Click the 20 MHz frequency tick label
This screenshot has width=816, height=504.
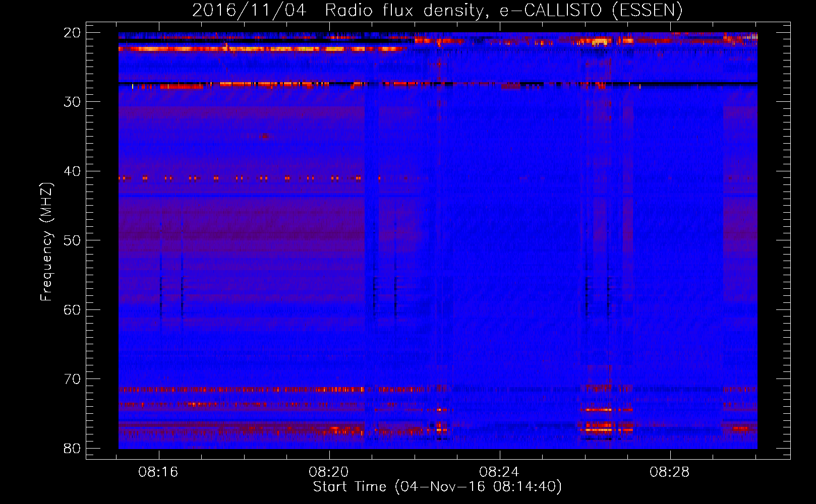tap(72, 33)
